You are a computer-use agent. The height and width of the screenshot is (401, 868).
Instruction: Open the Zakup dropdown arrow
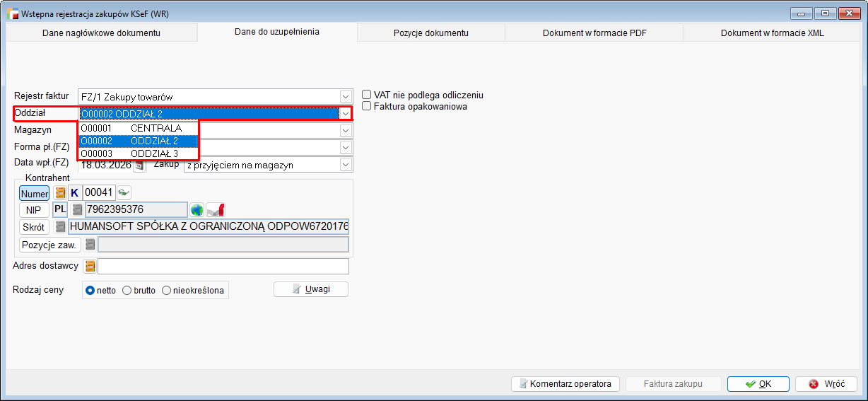345,165
